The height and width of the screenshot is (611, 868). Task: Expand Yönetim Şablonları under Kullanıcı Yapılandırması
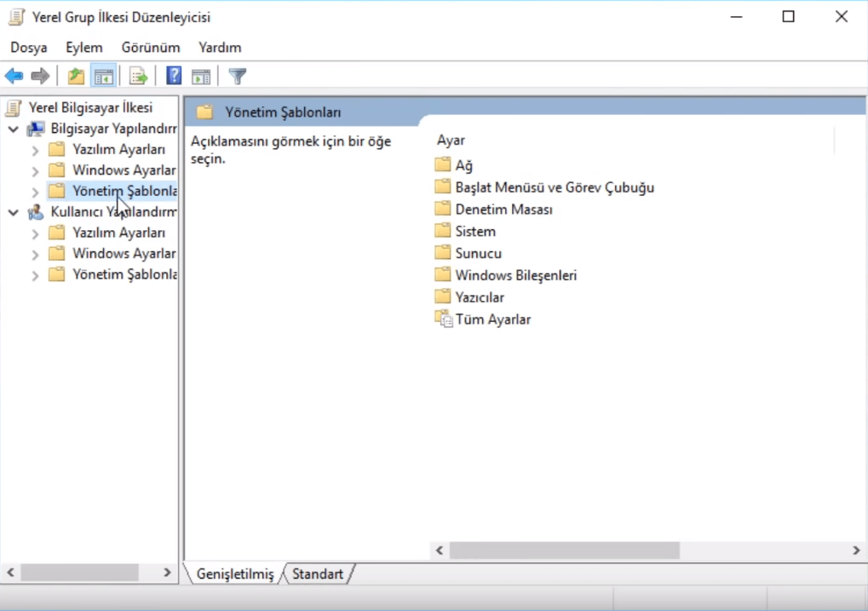pyautogui.click(x=35, y=275)
